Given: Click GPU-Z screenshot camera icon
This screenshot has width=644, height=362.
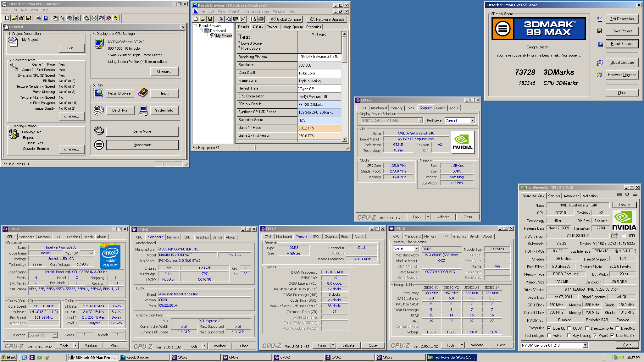Looking at the screenshot, I should [x=619, y=195].
